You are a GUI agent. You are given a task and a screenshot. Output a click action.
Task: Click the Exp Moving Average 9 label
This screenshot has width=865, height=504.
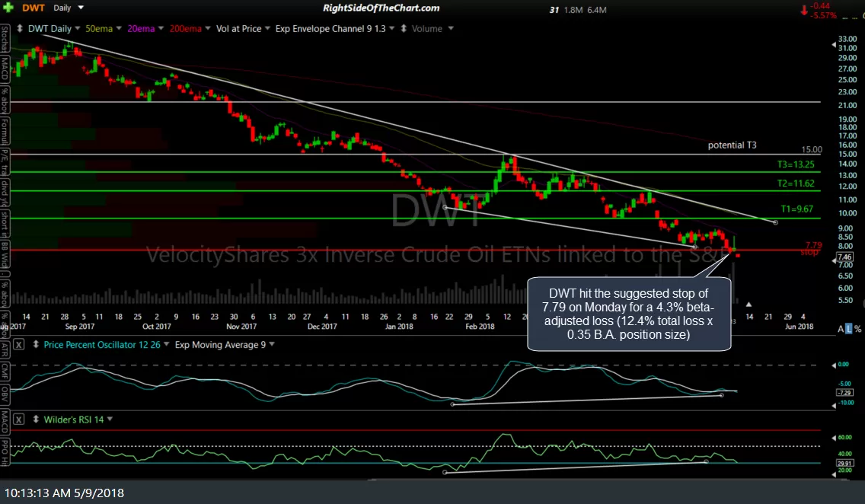click(x=220, y=345)
